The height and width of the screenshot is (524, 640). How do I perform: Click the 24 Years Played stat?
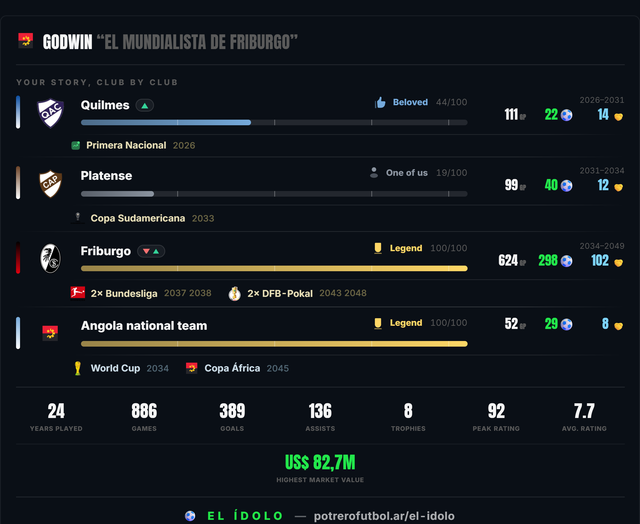[56, 417]
